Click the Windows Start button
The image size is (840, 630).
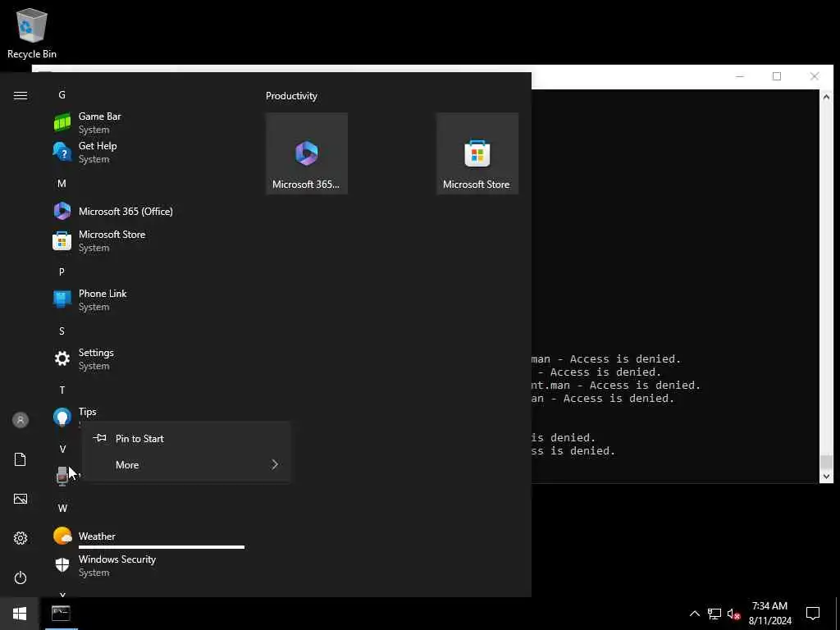pyautogui.click(x=20, y=614)
